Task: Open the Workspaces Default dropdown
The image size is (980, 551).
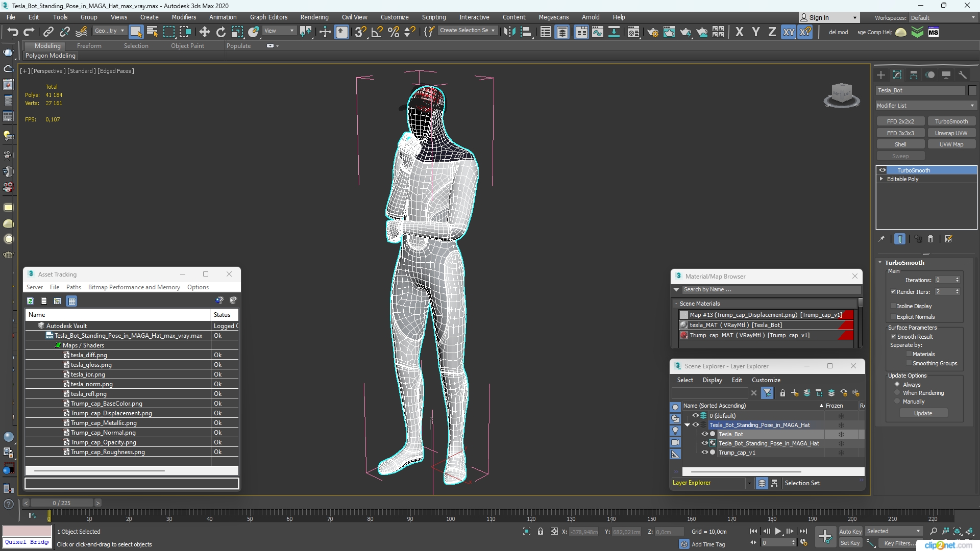Action: coord(942,18)
